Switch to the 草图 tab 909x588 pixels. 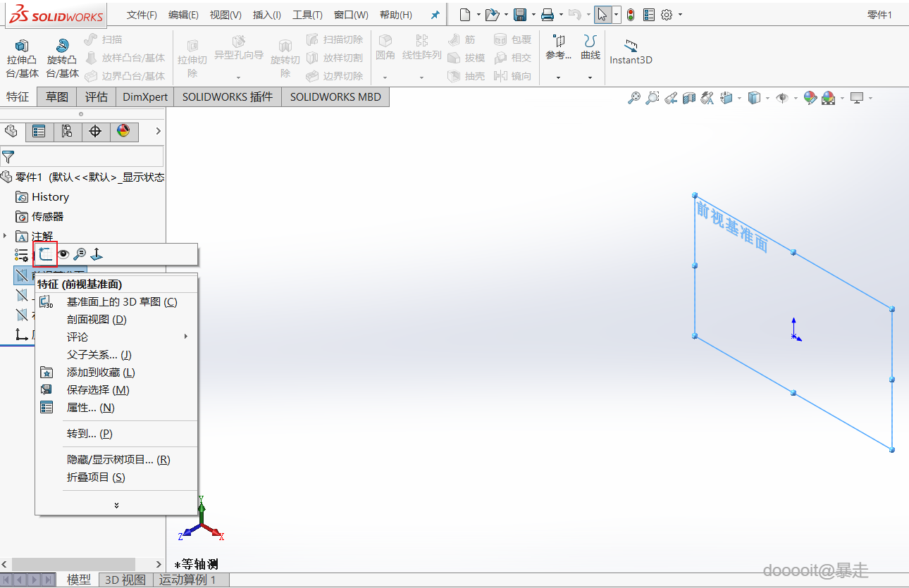pos(57,97)
